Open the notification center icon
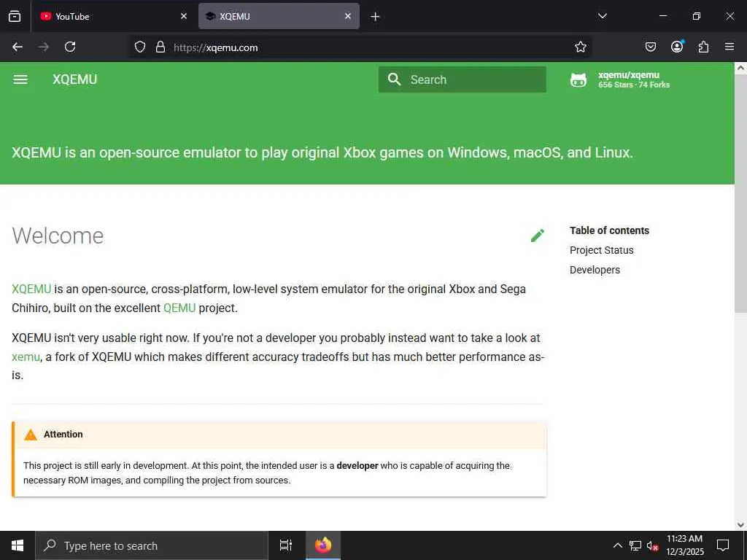Screen dimensions: 747x560 click(x=723, y=545)
